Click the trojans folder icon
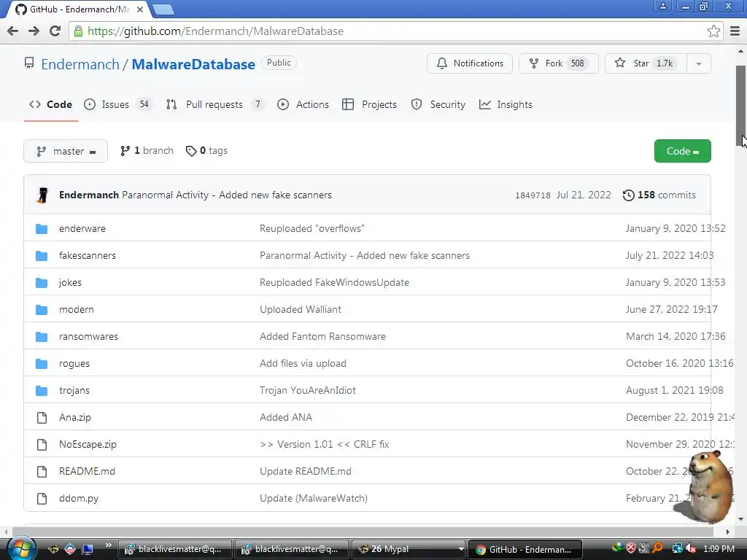The image size is (747, 560). [42, 391]
